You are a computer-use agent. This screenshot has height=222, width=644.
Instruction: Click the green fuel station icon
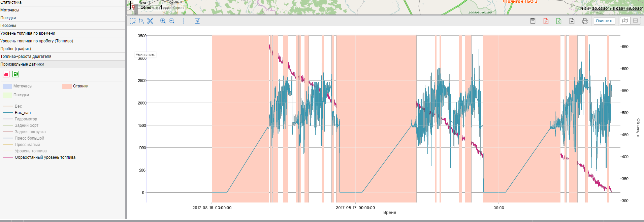(15, 74)
